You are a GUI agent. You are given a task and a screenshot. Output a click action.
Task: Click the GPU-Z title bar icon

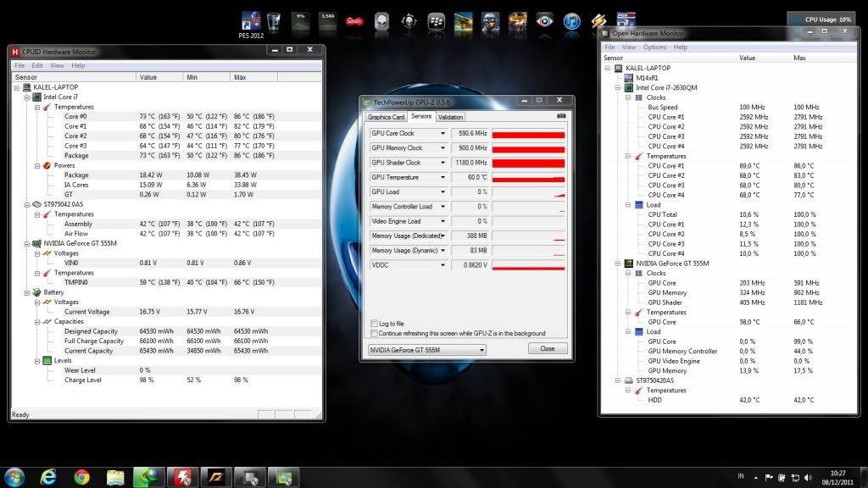point(366,103)
